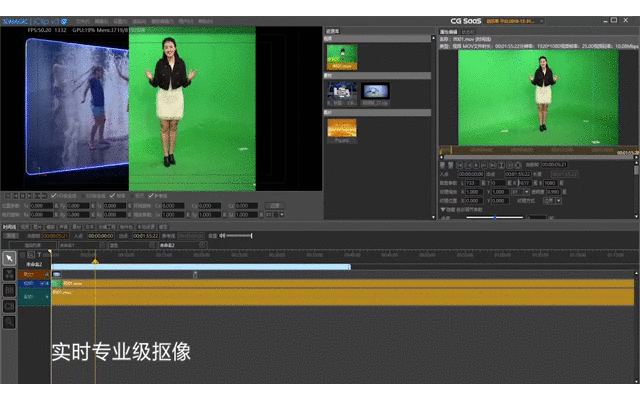The width and height of the screenshot is (640, 400).
Task: Toggle the SD safe frame checkbox
Action: point(82,196)
